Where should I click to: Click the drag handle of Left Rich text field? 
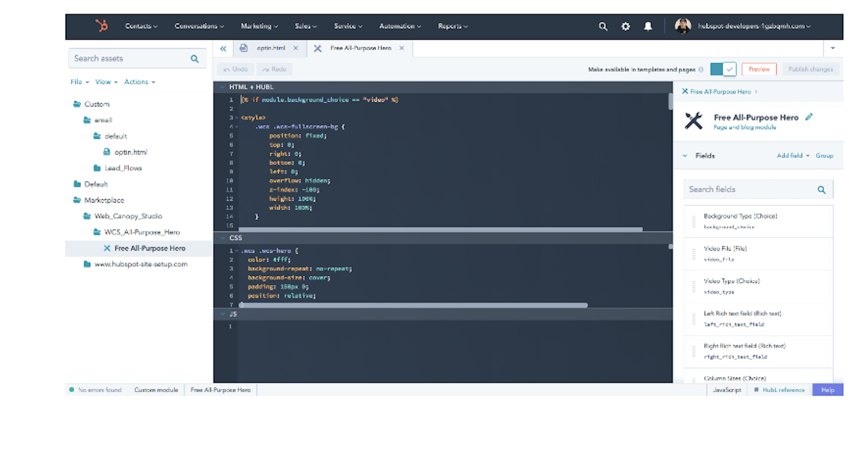click(x=693, y=319)
